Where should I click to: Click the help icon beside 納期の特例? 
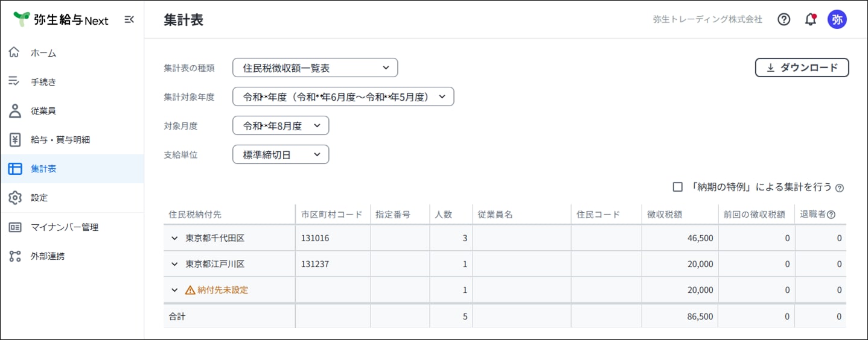pyautogui.click(x=840, y=188)
